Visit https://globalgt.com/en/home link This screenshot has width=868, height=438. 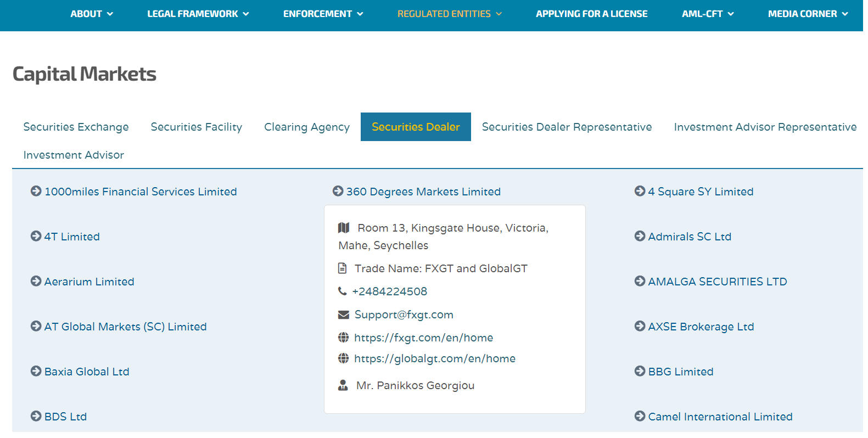[x=435, y=358]
